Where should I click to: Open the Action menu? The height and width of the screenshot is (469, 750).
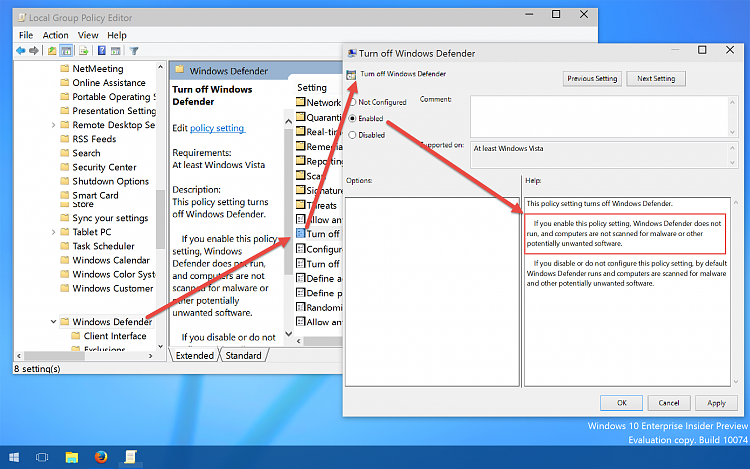pyautogui.click(x=55, y=35)
